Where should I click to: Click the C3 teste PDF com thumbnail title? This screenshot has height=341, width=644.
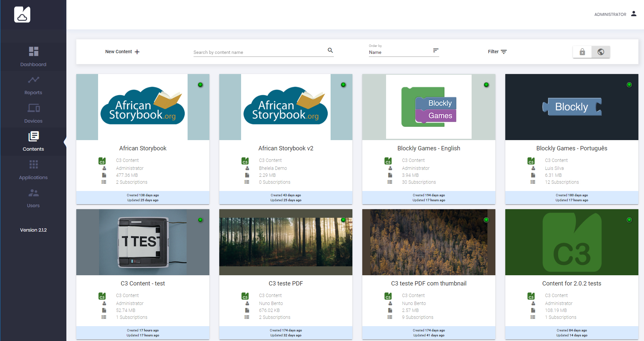point(429,284)
